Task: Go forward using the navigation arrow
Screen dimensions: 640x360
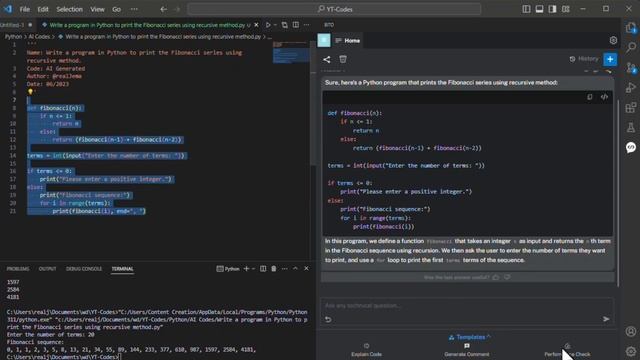Action: (177, 9)
